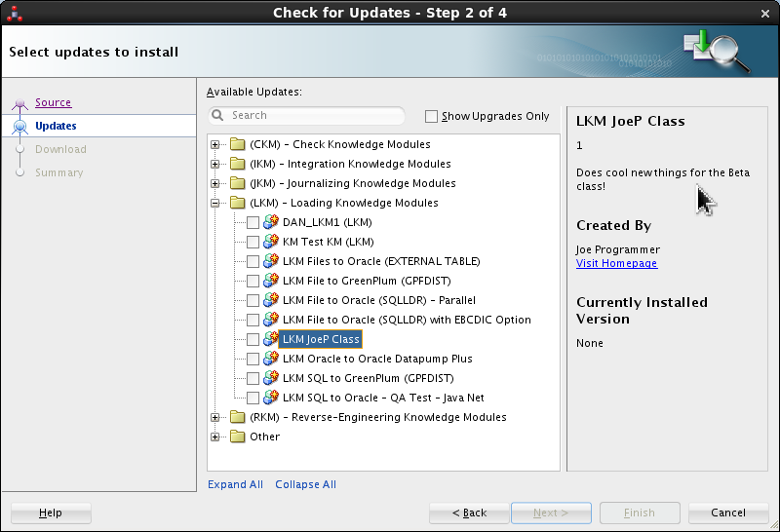Click the LKM SQL to Oracle QA Test icon

[271, 398]
